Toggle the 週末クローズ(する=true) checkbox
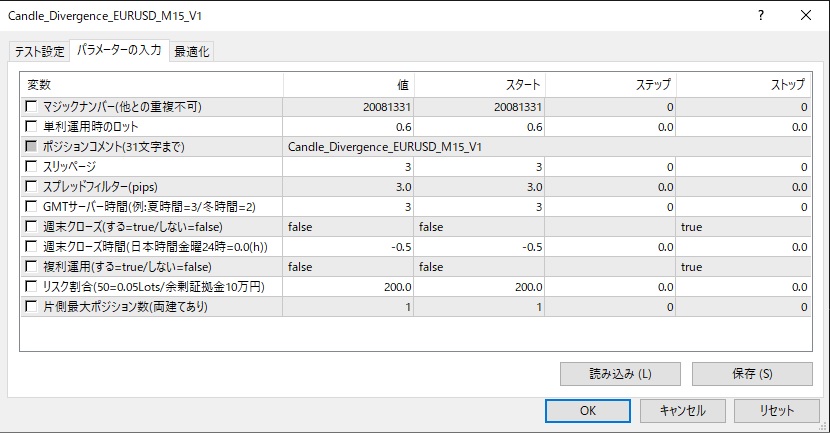The image size is (830, 433). [x=33, y=227]
